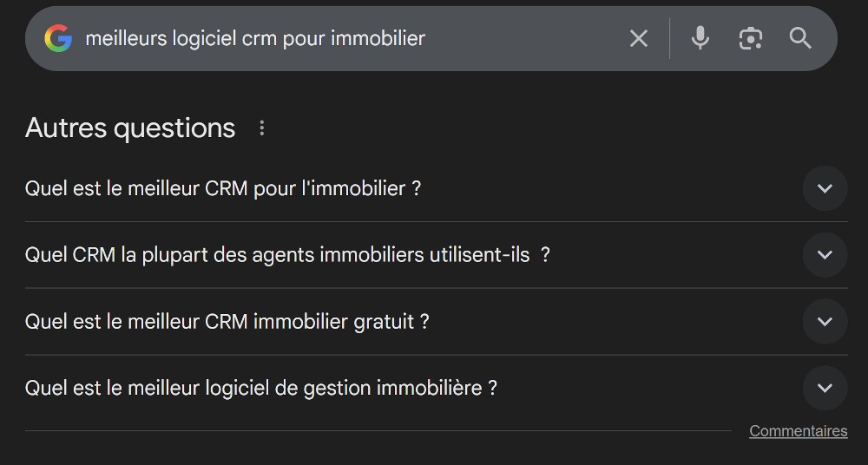Image resolution: width=868 pixels, height=465 pixels.
Task: Open Google Lens image search
Action: pos(750,38)
